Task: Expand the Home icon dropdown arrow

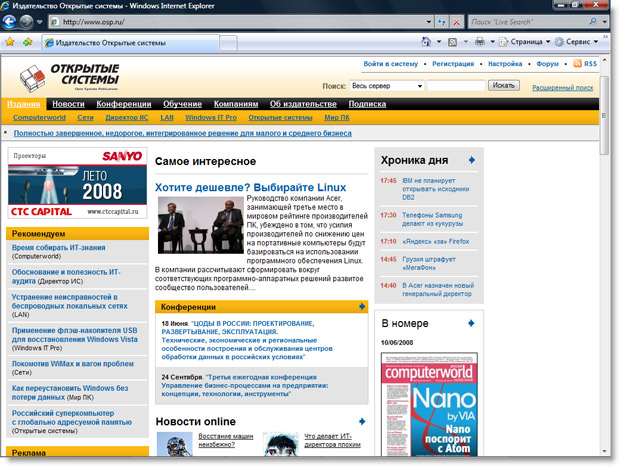Action: point(439,42)
